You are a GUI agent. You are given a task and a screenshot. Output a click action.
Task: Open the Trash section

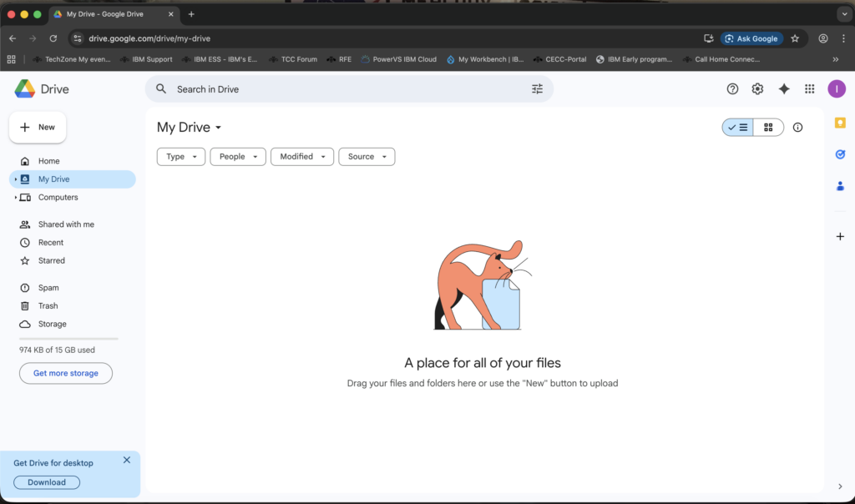[x=48, y=306]
